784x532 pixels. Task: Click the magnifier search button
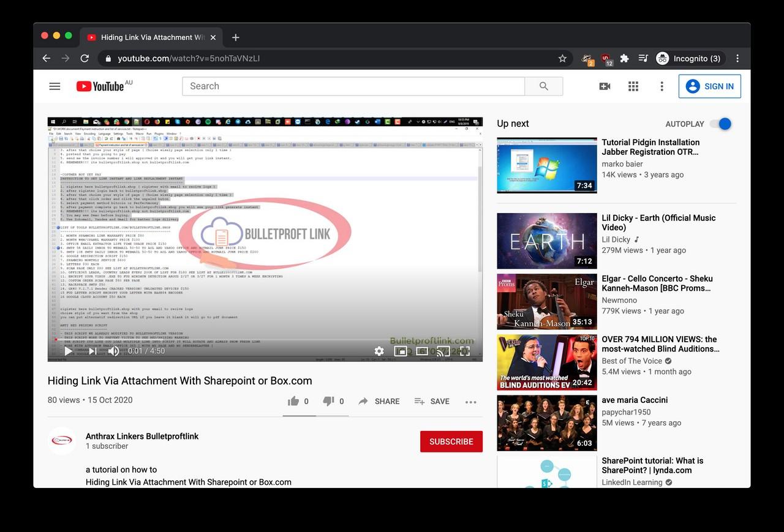point(543,86)
